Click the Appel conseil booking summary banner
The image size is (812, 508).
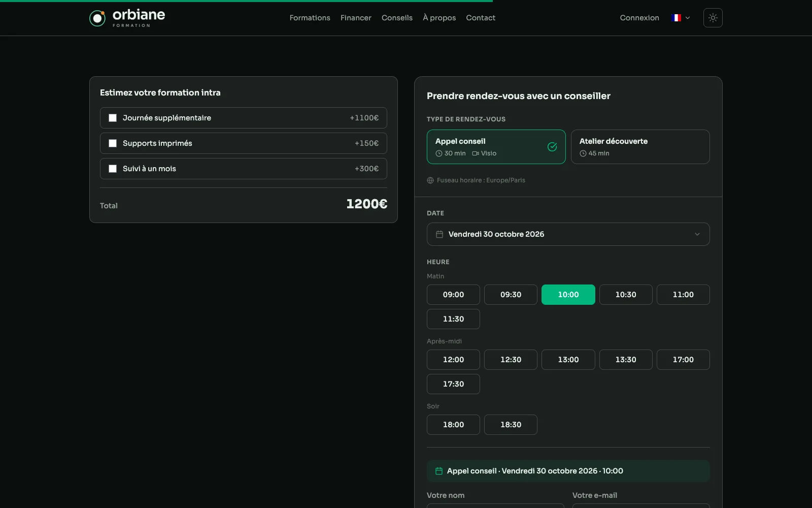(568, 471)
